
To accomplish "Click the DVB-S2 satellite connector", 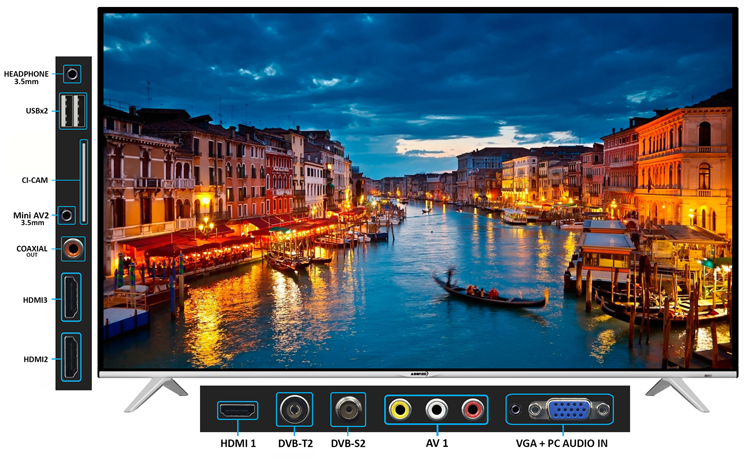I will (349, 409).
